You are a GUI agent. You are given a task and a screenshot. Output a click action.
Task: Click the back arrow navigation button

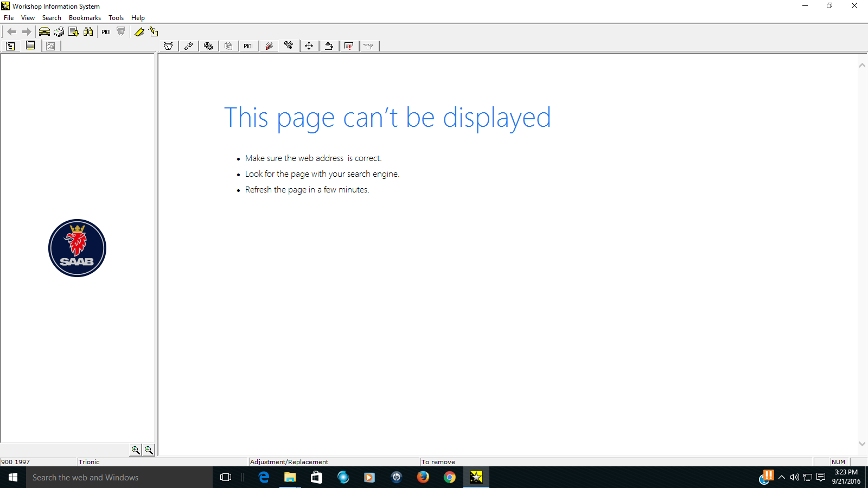tap(12, 32)
